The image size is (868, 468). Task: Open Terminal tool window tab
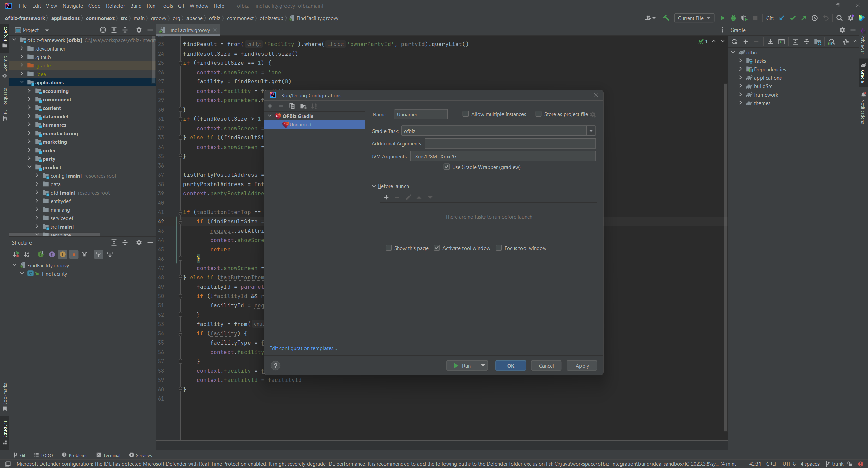click(x=108, y=455)
